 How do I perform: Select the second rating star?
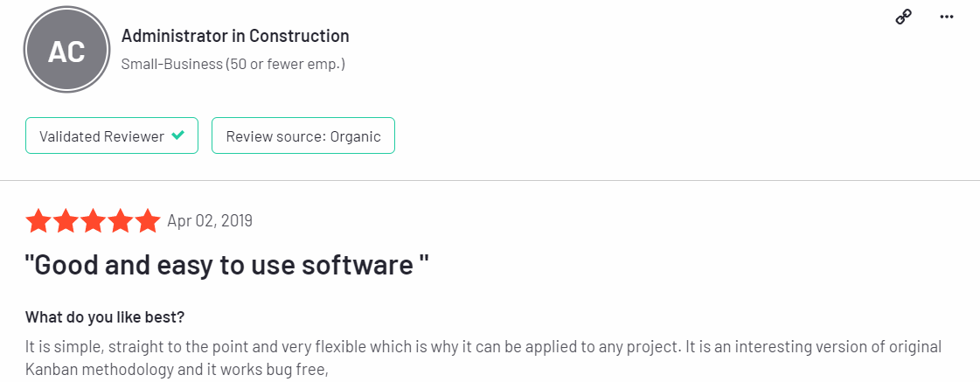point(66,221)
